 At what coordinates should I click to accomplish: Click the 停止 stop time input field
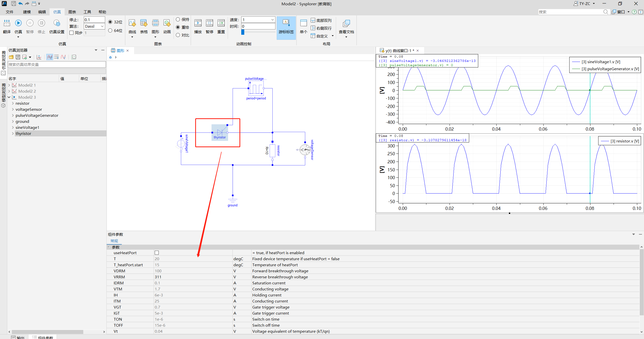pyautogui.click(x=94, y=20)
